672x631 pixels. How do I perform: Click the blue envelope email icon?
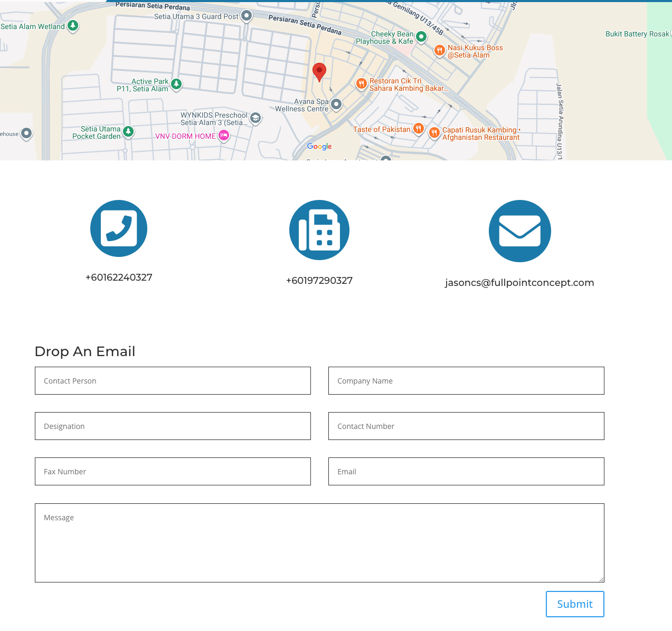pos(520,231)
